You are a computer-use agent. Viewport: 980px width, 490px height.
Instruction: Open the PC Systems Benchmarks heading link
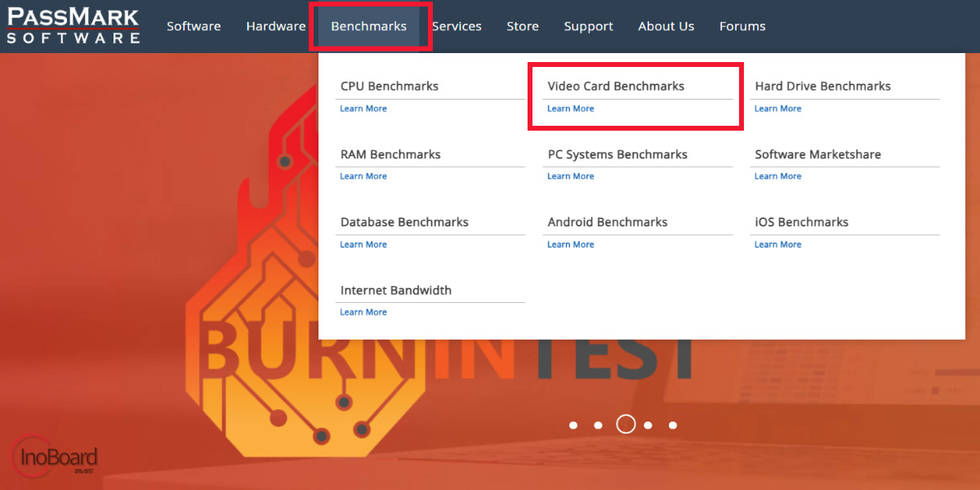click(x=617, y=154)
